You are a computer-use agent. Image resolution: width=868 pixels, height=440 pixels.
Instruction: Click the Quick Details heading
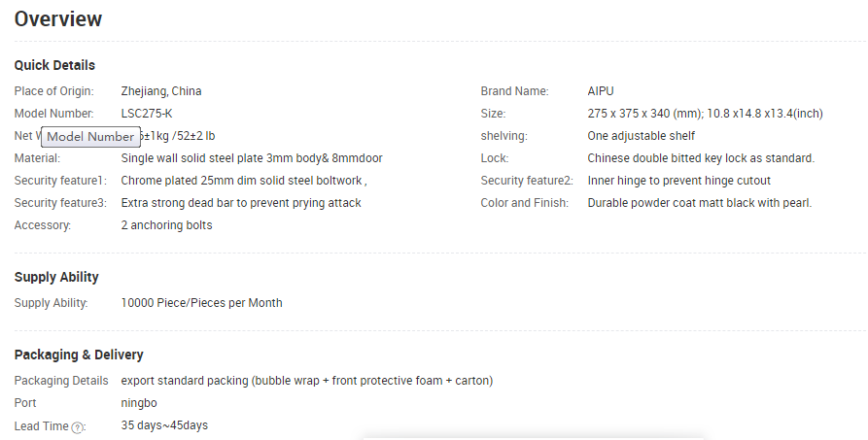click(x=54, y=65)
